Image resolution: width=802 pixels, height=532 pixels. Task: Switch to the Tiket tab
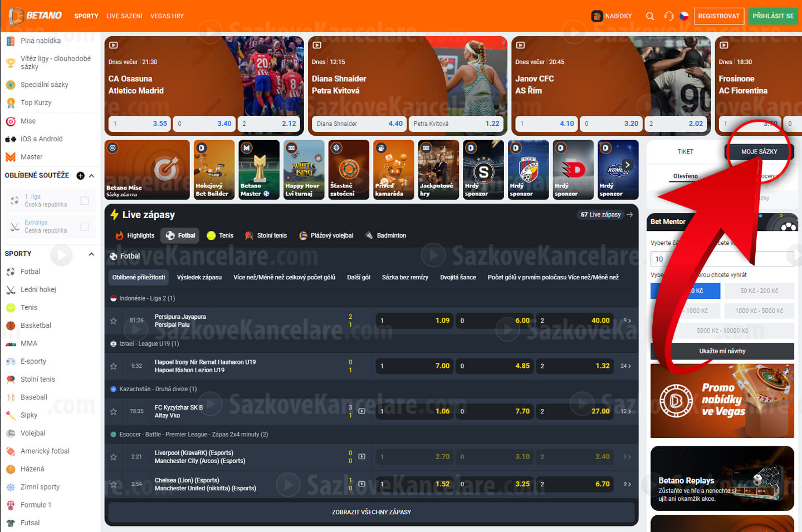[686, 151]
